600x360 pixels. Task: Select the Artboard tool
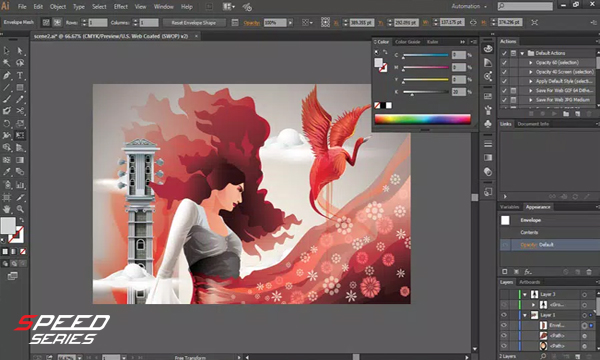pyautogui.click(x=7, y=197)
